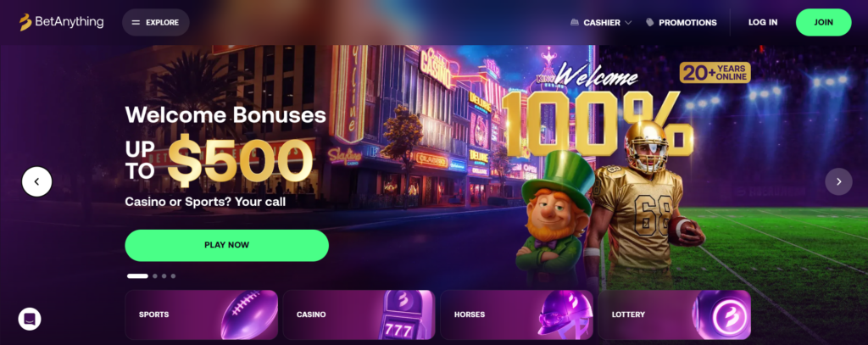The height and width of the screenshot is (345, 868).
Task: Open the Explore hamburger menu
Action: [x=156, y=23]
